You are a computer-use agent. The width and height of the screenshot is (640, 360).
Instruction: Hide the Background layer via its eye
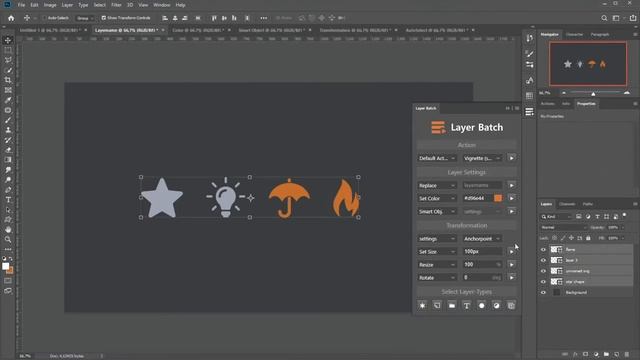(543, 292)
